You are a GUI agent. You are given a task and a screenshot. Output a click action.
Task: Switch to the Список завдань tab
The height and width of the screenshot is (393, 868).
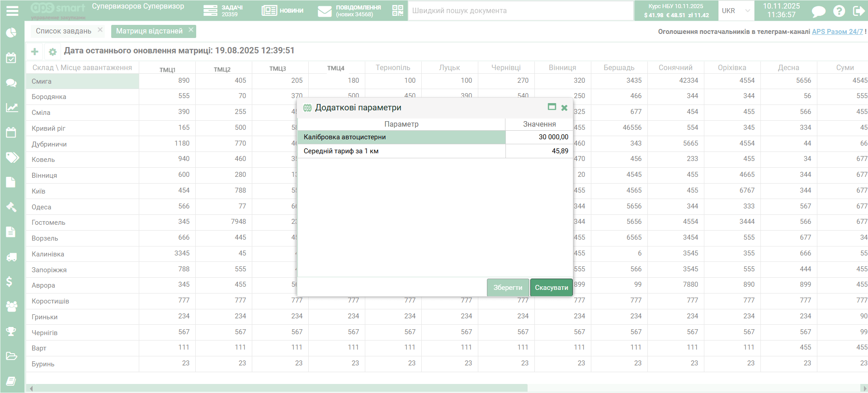63,31
